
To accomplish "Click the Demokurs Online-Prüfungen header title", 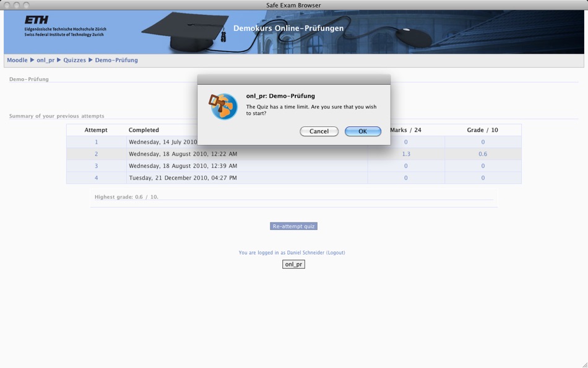I will 288,28.
